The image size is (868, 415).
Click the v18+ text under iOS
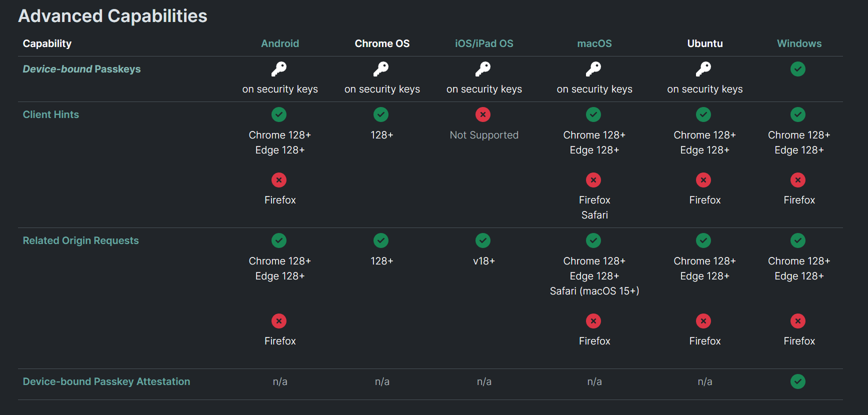click(x=484, y=261)
